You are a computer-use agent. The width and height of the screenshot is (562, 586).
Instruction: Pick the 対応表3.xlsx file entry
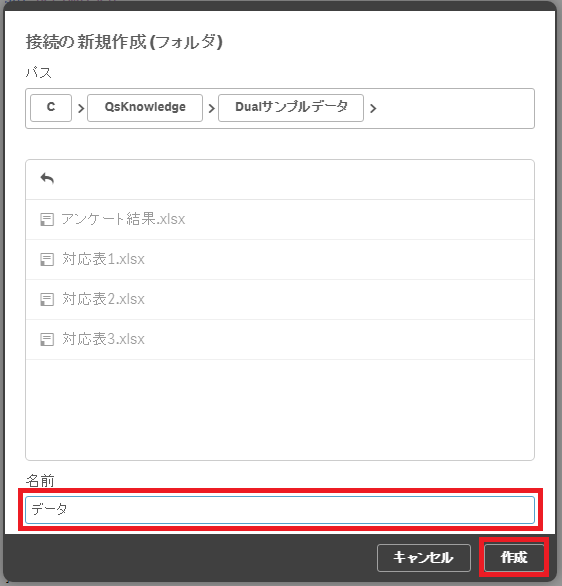280,339
